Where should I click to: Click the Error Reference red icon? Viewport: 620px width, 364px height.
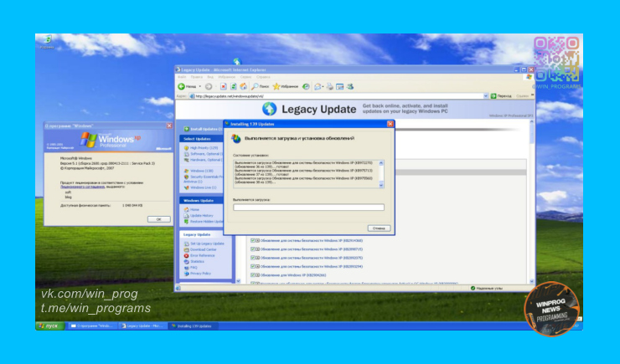(x=186, y=256)
